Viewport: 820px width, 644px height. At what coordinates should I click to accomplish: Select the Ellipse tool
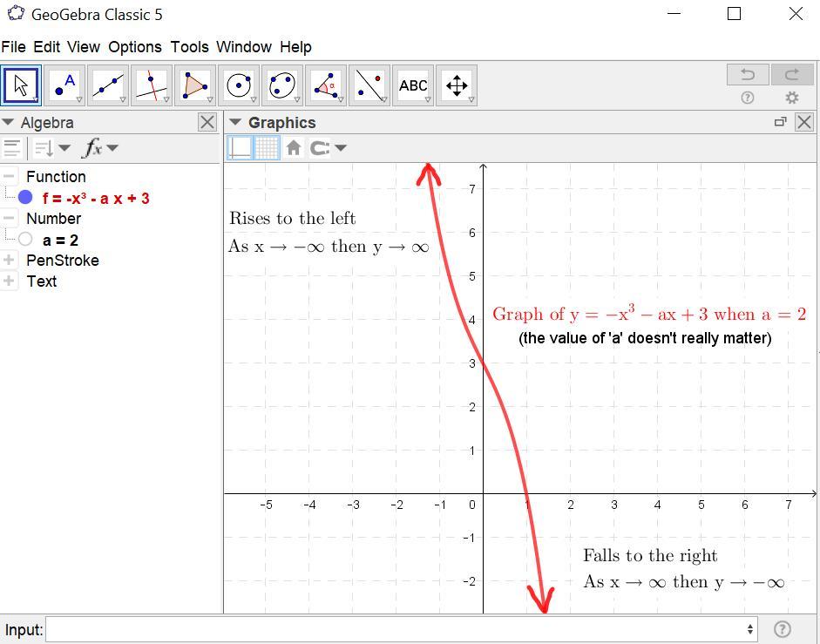click(x=281, y=85)
